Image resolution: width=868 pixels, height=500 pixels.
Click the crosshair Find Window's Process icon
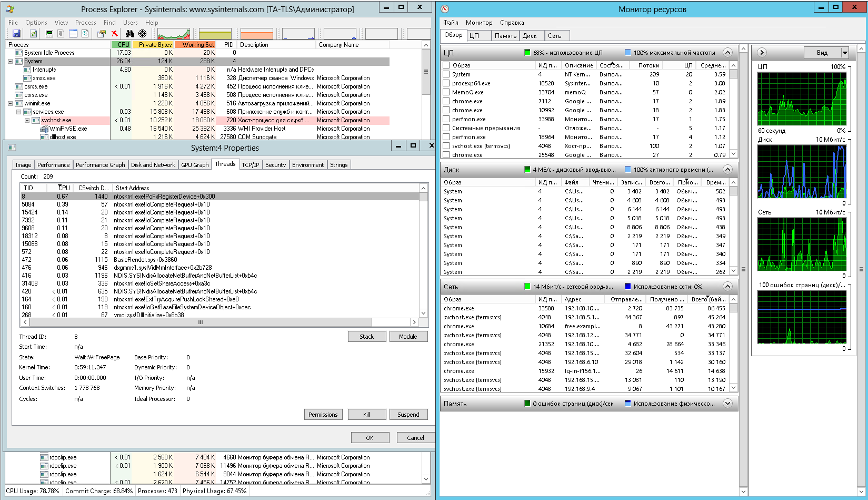click(142, 34)
